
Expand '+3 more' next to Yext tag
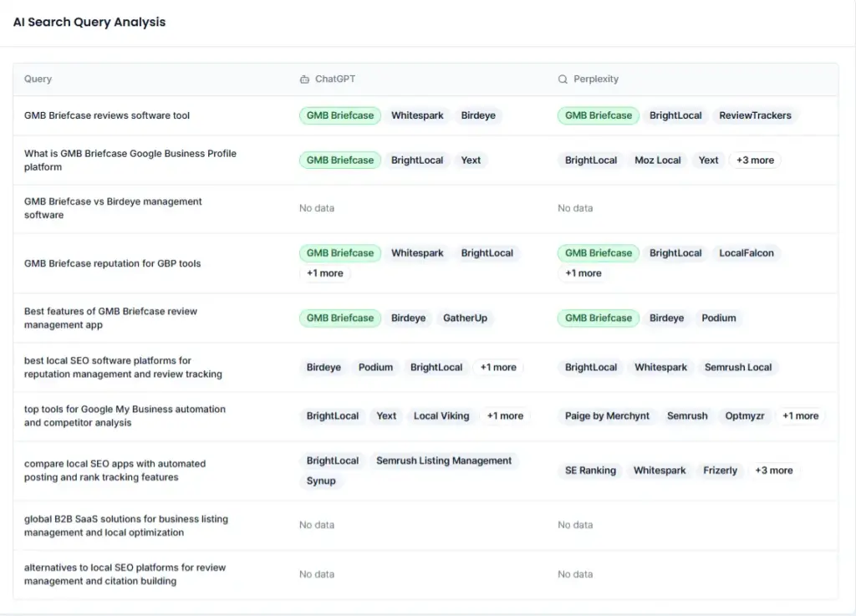tap(754, 160)
